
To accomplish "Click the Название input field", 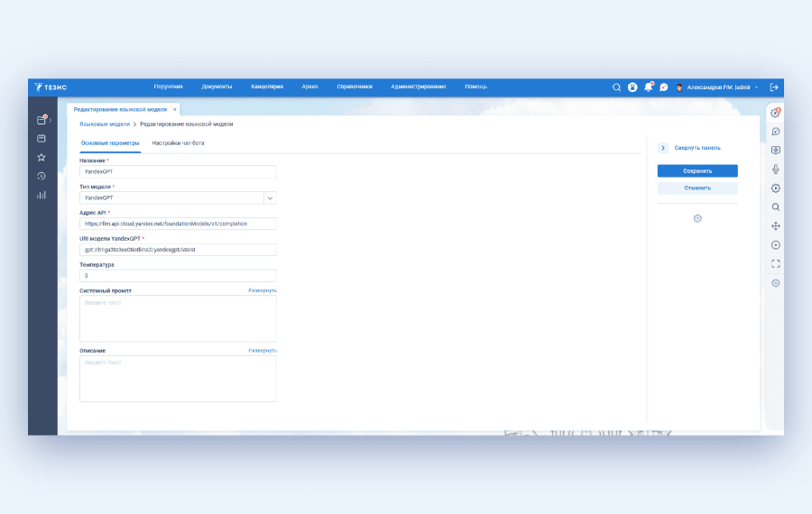I will point(178,171).
